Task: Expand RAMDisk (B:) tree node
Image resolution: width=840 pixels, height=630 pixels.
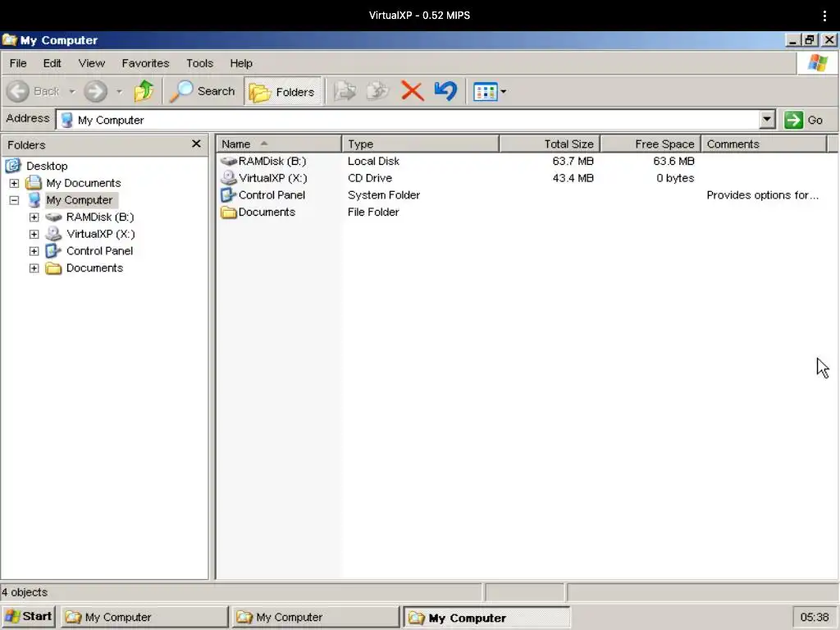Action: tap(34, 217)
